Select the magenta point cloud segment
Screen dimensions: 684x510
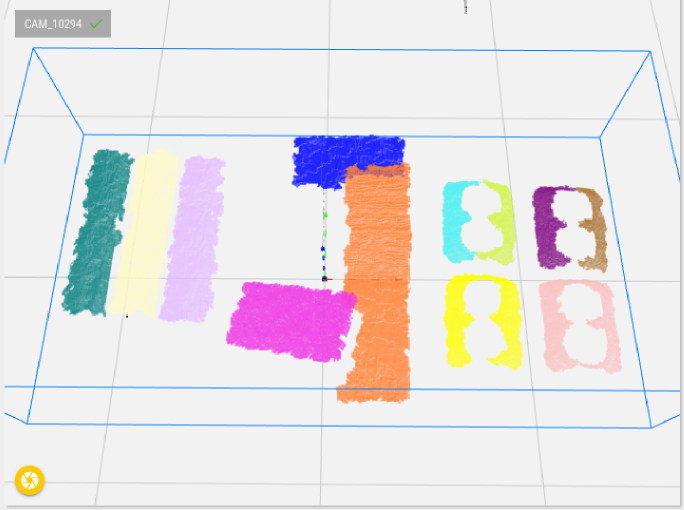(291, 320)
